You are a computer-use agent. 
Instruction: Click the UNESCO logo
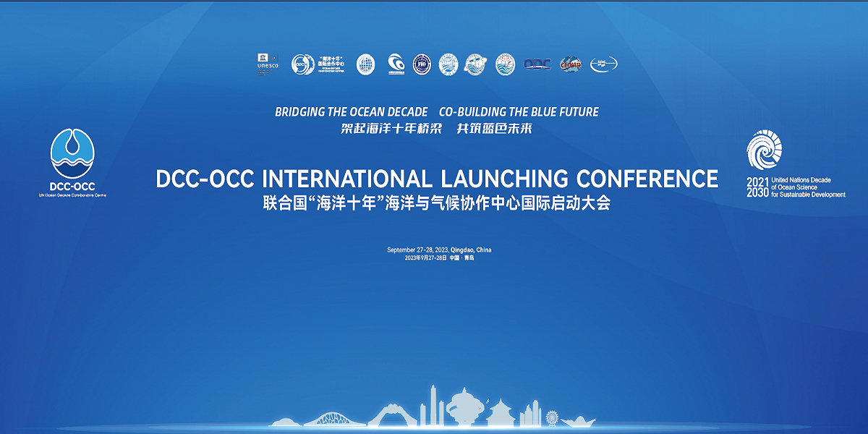tap(267, 64)
